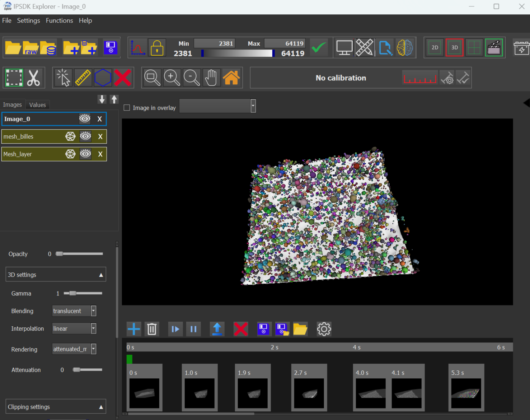
Task: Select the 5.3 s keyframe thumbnail
Action: pyautogui.click(x=466, y=393)
